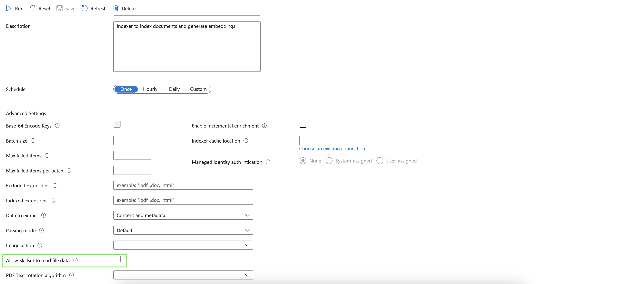Click info icon next to Parsing mode
644x284 pixels.
click(x=41, y=230)
